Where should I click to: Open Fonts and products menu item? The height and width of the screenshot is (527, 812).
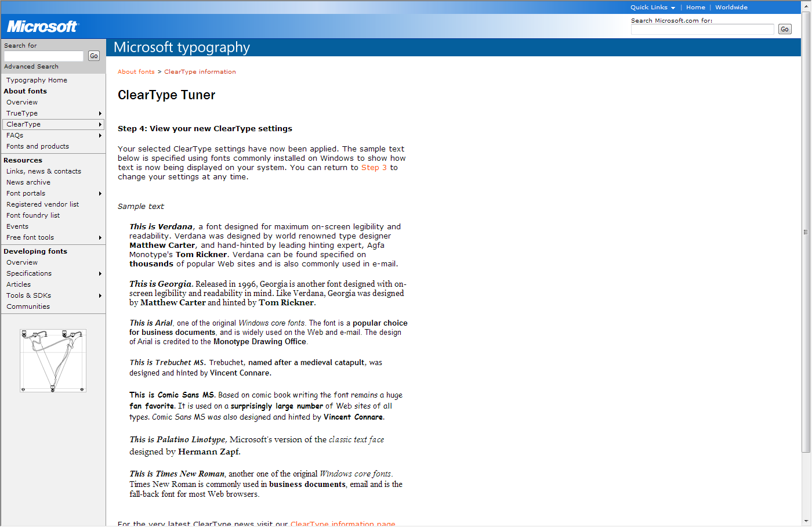38,146
